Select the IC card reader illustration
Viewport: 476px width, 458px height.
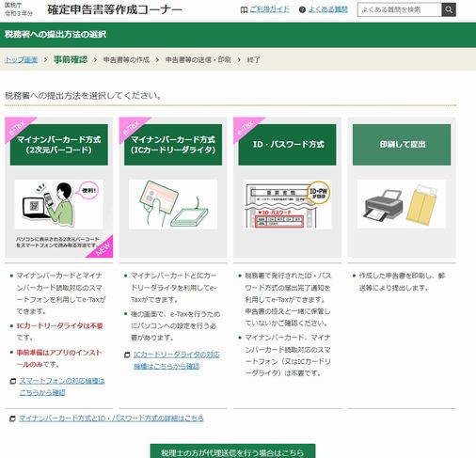[x=173, y=204]
